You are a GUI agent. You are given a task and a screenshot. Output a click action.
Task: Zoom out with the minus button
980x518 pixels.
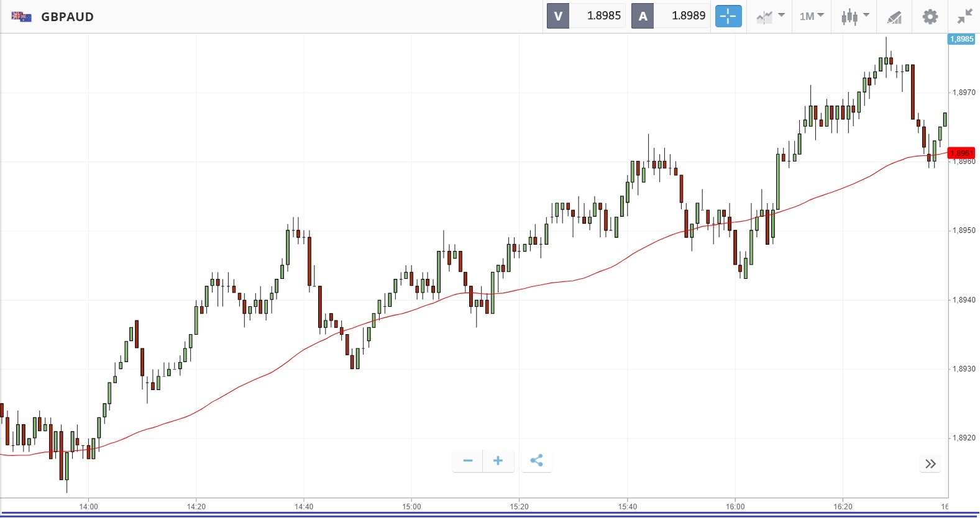[x=468, y=461]
